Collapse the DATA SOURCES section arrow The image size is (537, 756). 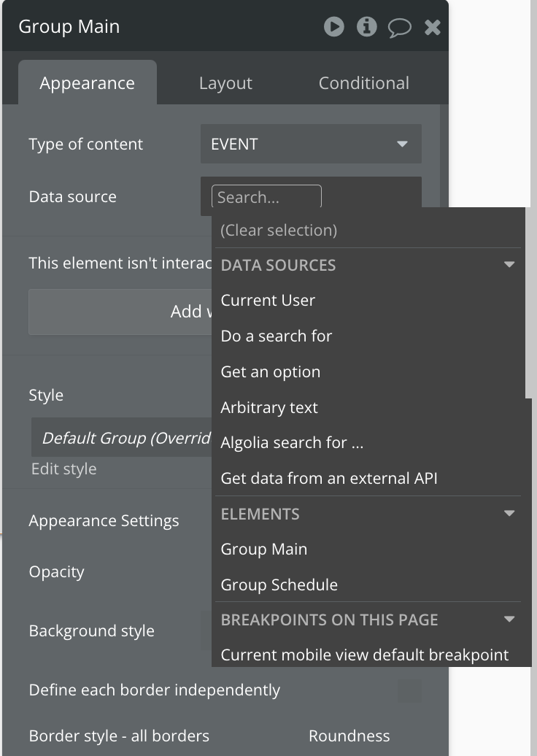pos(509,265)
